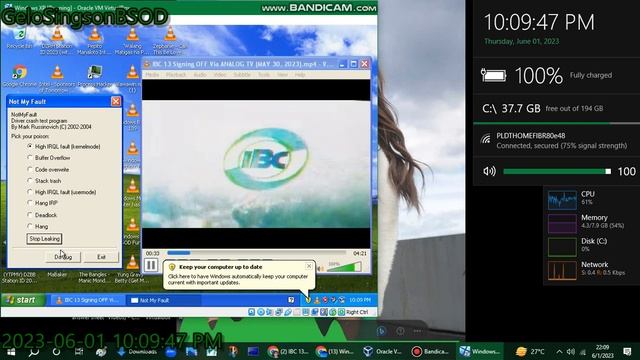Open VLC Video menu

[x=220, y=75]
